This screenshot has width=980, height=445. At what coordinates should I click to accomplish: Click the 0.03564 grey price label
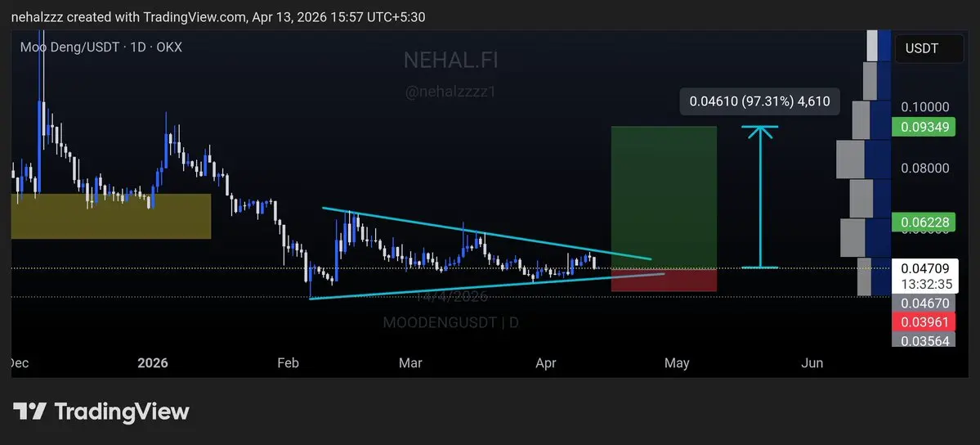924,340
